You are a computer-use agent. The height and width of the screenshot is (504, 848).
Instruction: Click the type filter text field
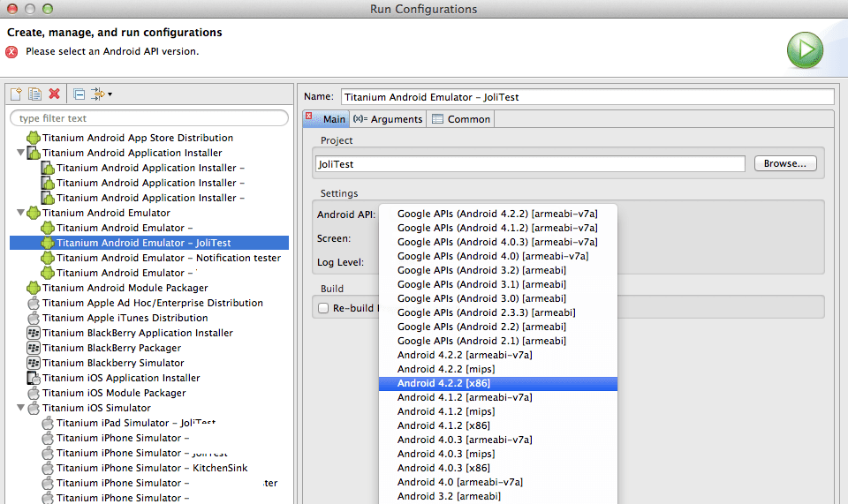click(149, 118)
